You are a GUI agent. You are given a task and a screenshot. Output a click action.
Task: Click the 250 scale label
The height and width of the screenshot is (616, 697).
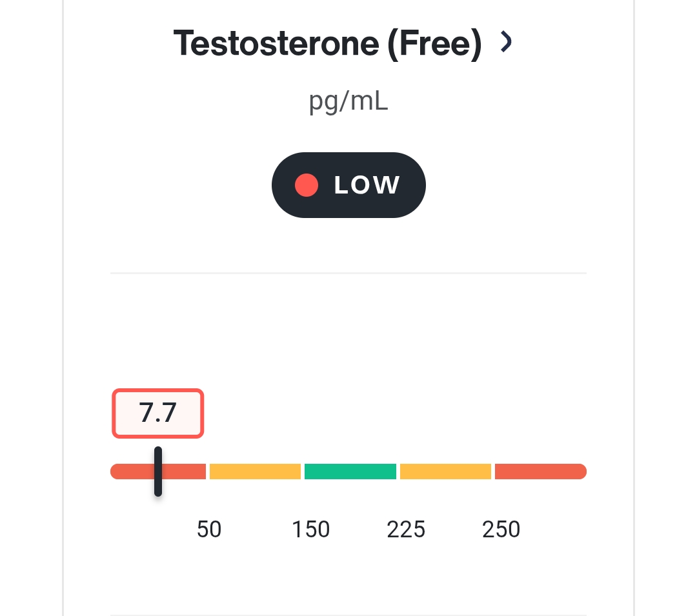pyautogui.click(x=501, y=530)
